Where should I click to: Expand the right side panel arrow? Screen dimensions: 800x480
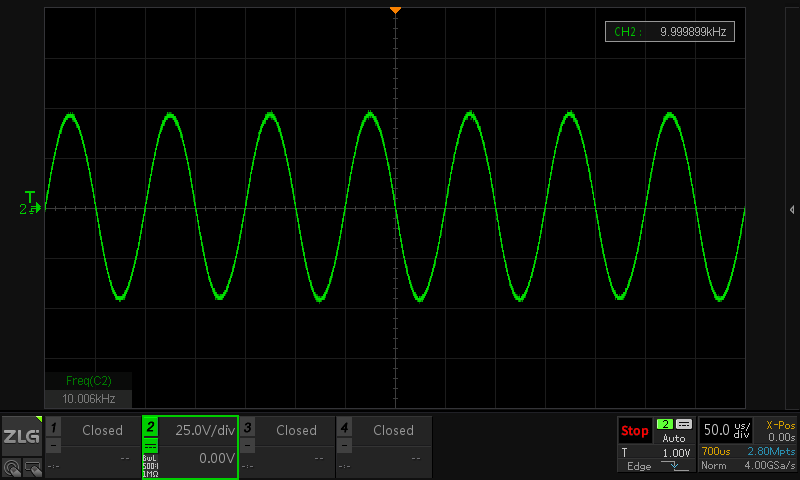coord(791,209)
